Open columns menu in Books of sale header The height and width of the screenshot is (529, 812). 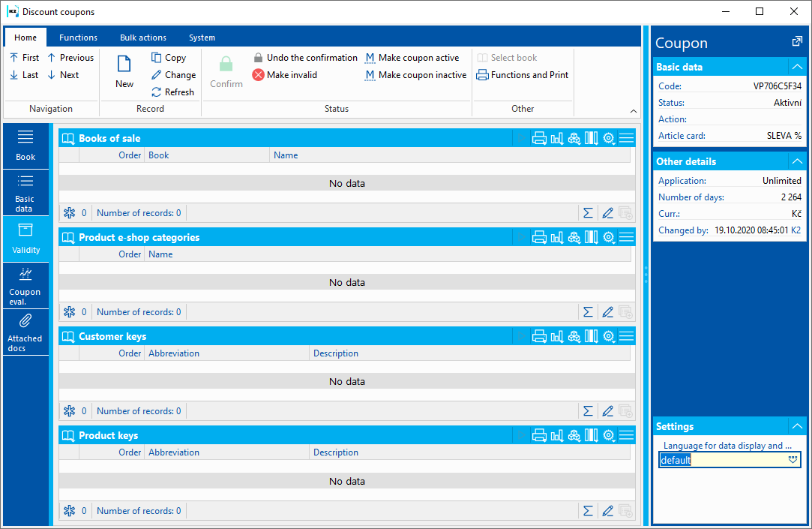[x=591, y=138]
